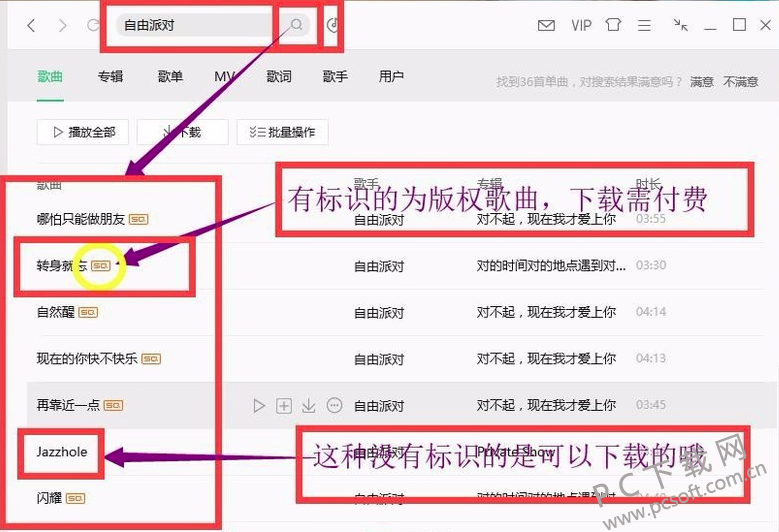Add 再靠近一点 to a playlist
The image size is (779, 532).
(x=284, y=406)
